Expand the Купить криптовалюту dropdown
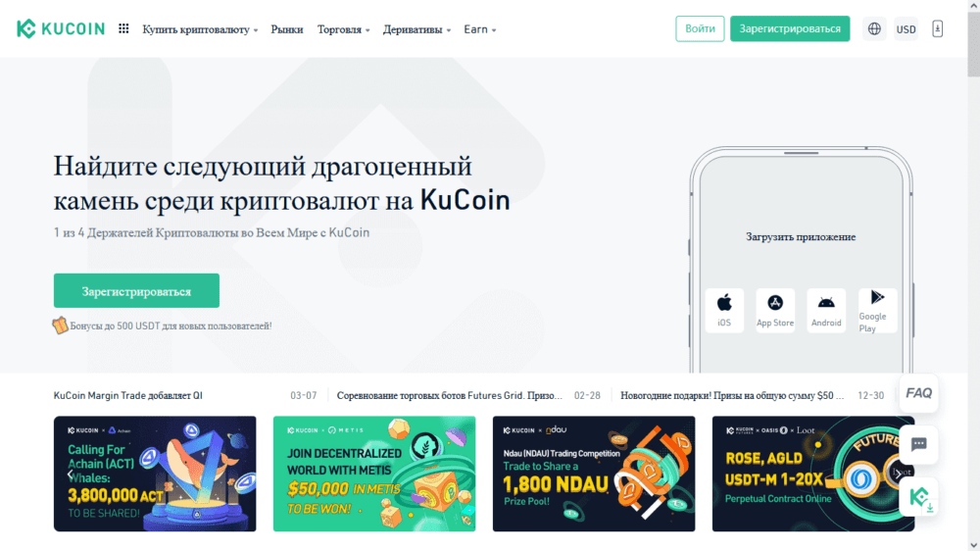This screenshot has width=980, height=551. [200, 29]
